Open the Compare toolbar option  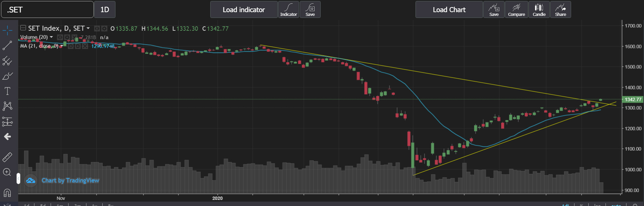[x=516, y=9]
